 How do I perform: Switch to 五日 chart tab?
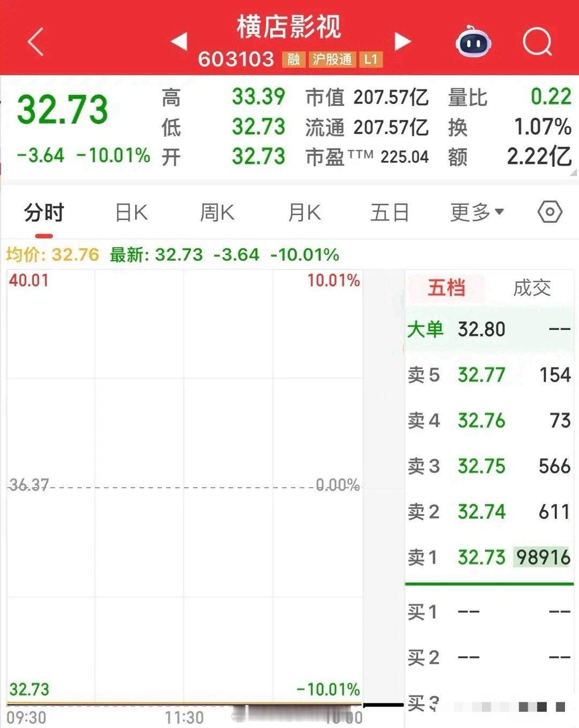[390, 213]
